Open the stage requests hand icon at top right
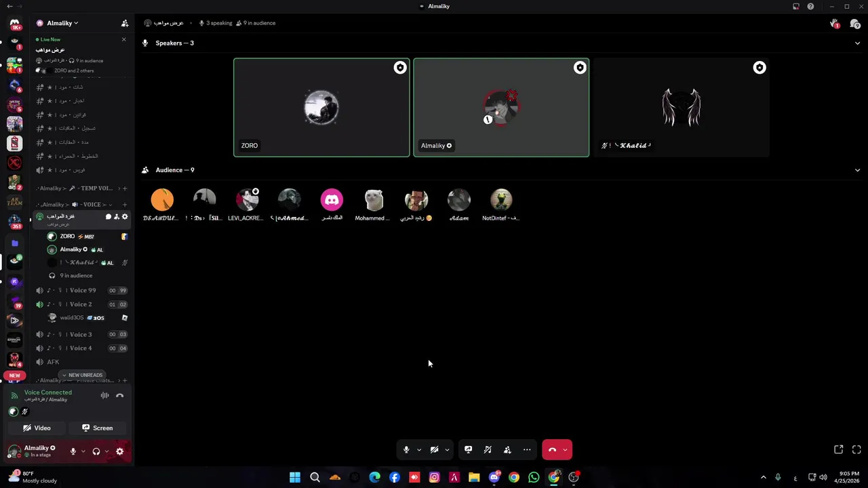Image resolution: width=868 pixels, height=488 pixels. click(835, 24)
